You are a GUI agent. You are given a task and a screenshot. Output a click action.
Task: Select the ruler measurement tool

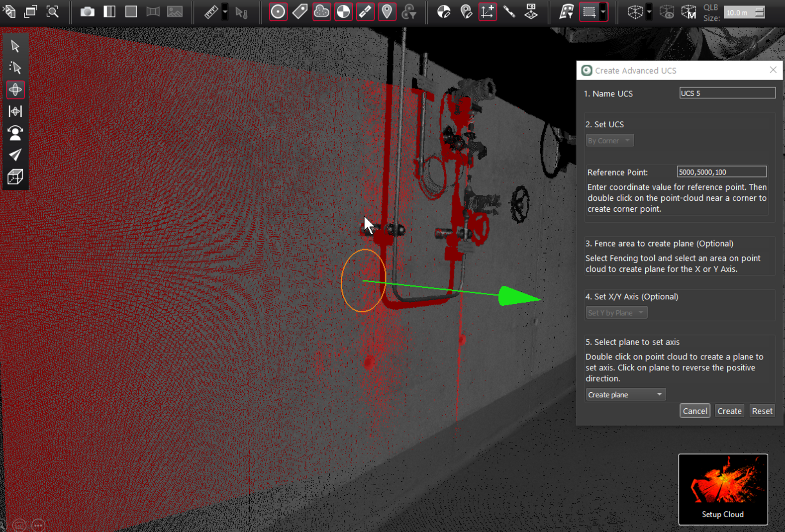211,11
